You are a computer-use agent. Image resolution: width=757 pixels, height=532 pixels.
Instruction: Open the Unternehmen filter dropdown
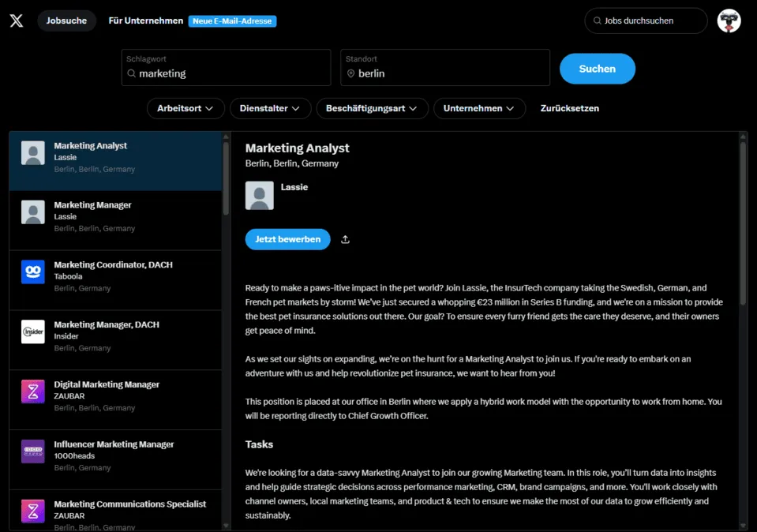[479, 108]
